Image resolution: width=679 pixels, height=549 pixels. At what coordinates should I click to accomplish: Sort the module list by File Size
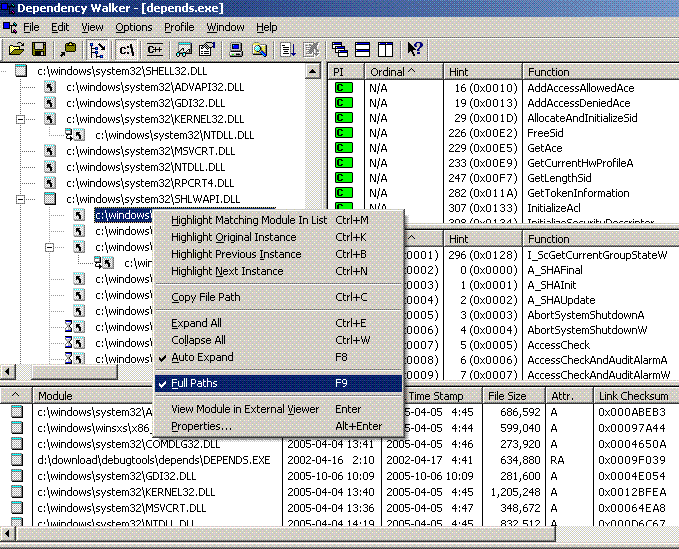(x=514, y=396)
